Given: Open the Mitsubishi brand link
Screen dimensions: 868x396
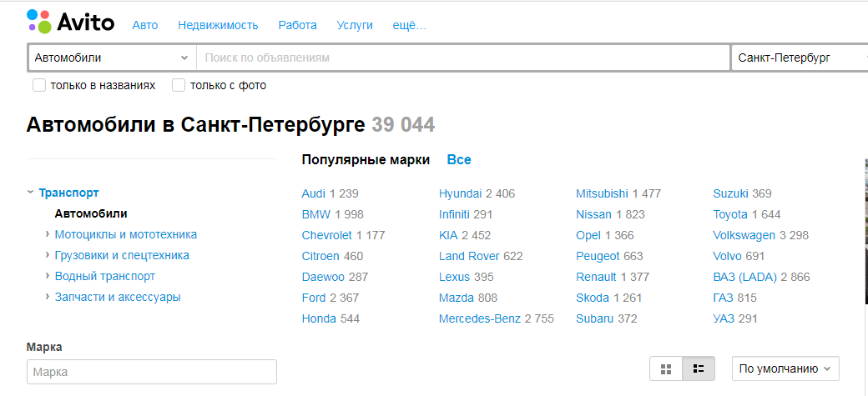Looking at the screenshot, I should pos(602,193).
